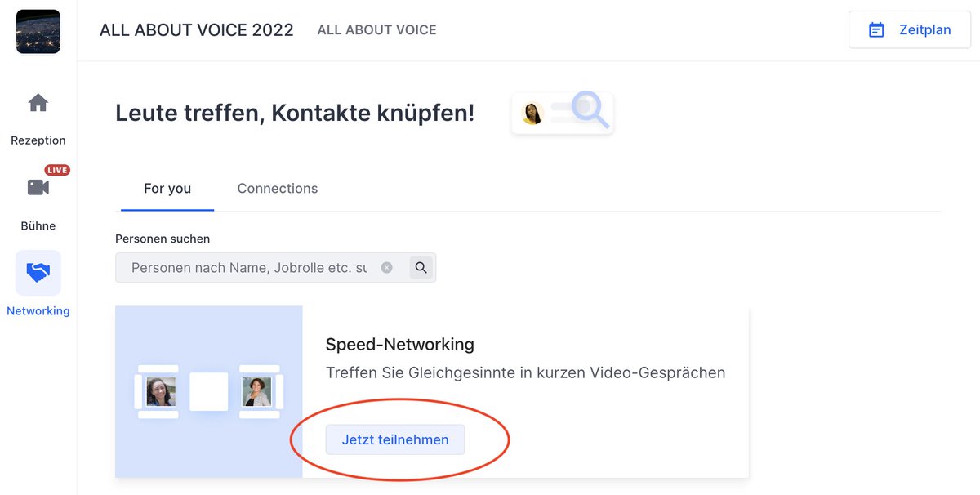Switch to the Connections tab
980x495 pixels.
click(277, 188)
